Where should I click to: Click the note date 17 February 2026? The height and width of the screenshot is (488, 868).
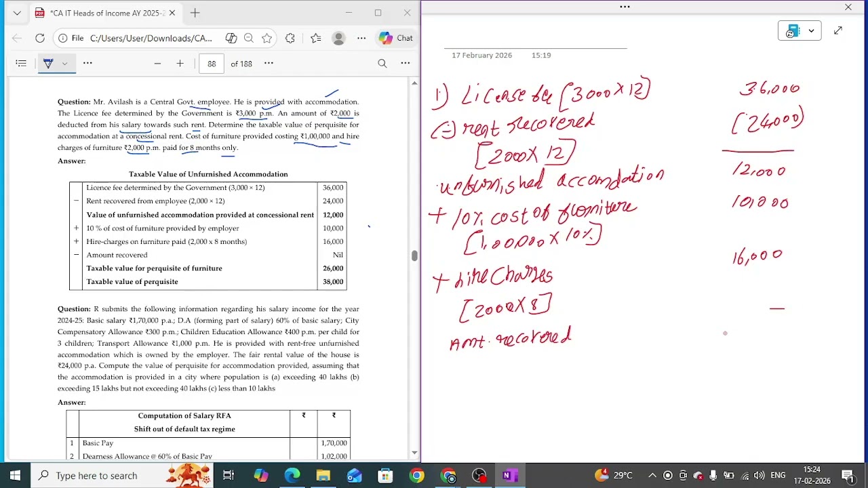pyautogui.click(x=481, y=56)
